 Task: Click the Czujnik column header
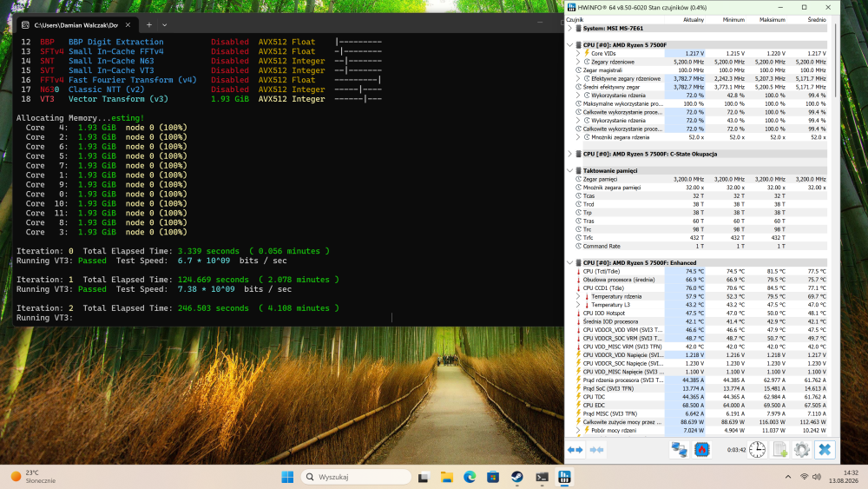[x=615, y=19]
